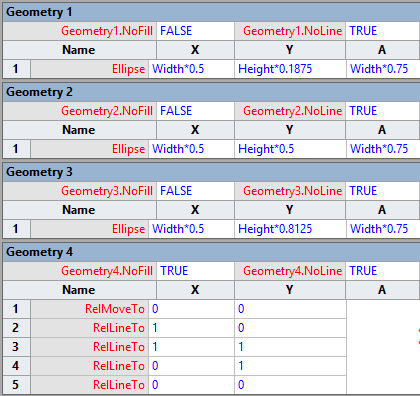Viewport: 420px width, 396px height.
Task: Edit Geometry 1 X cell Width*0.5
Action: click(x=192, y=69)
